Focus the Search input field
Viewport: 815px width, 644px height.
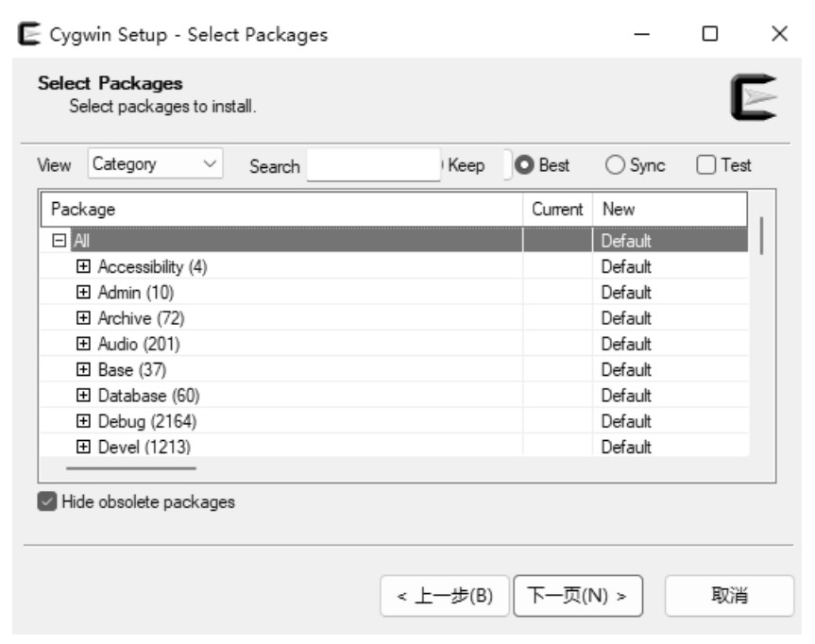374,164
